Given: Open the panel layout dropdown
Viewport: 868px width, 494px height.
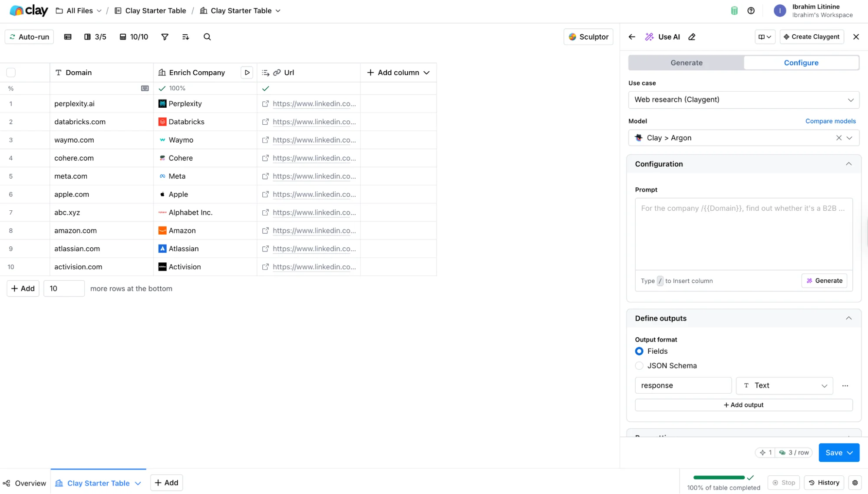Looking at the screenshot, I should point(765,37).
